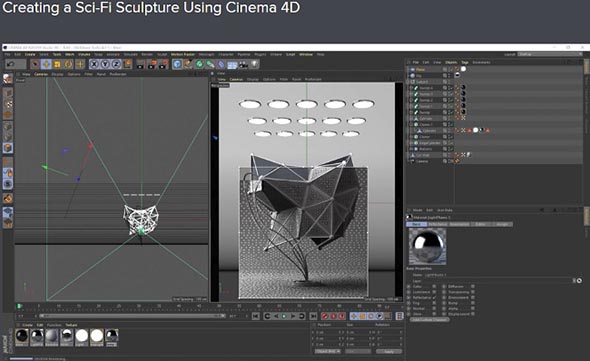Activate the Rotate tool in the toolbar
Image resolution: width=590 pixels, height=361 pixels.
[x=68, y=64]
